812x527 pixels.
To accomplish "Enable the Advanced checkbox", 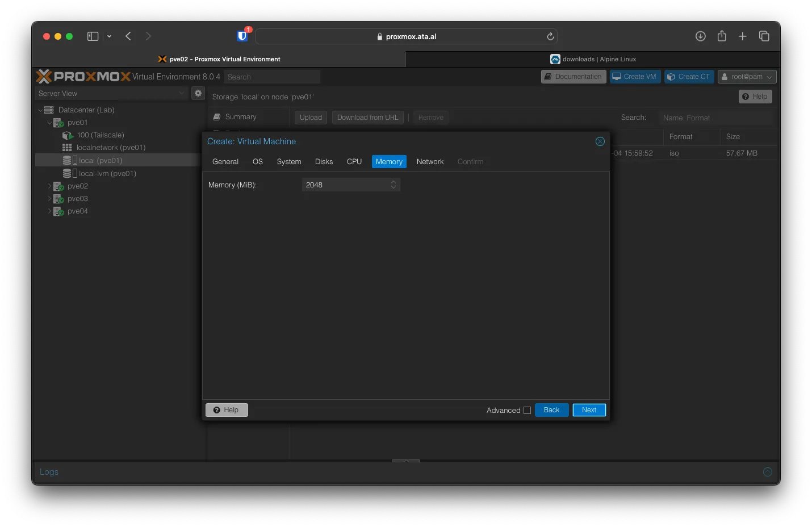I will [527, 410].
